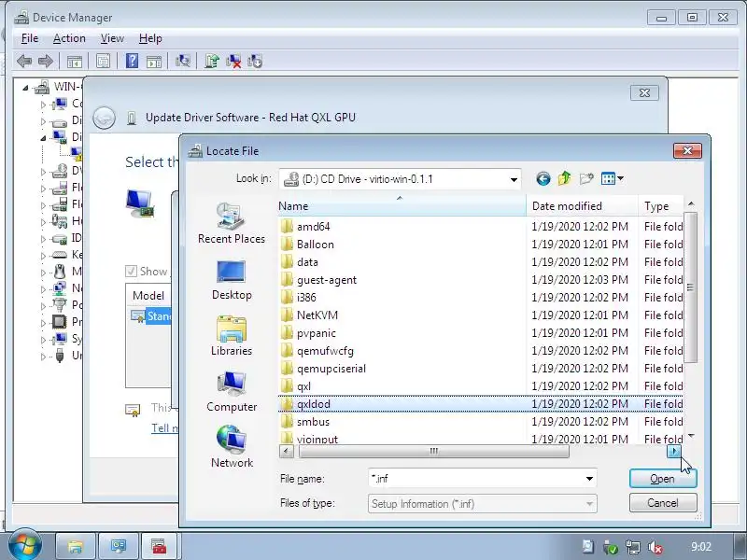
Task: Open the Action menu in Device Manager
Action: click(69, 38)
